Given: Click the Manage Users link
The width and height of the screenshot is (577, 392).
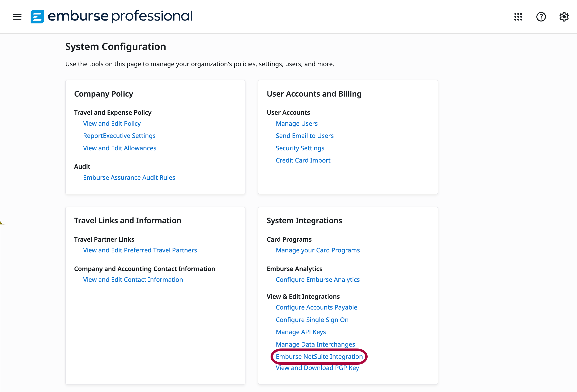Looking at the screenshot, I should click(296, 123).
